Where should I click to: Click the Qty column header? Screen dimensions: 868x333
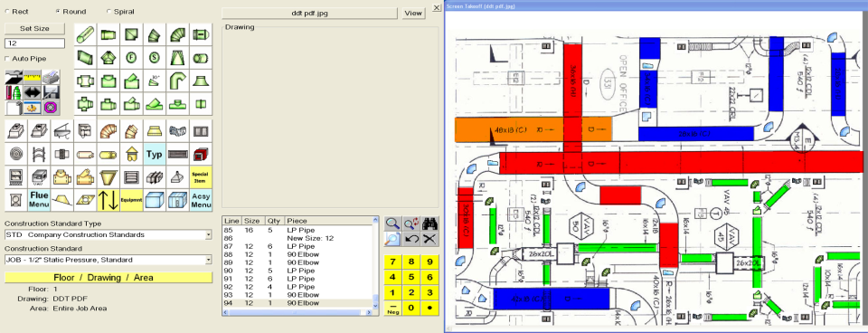(x=275, y=221)
